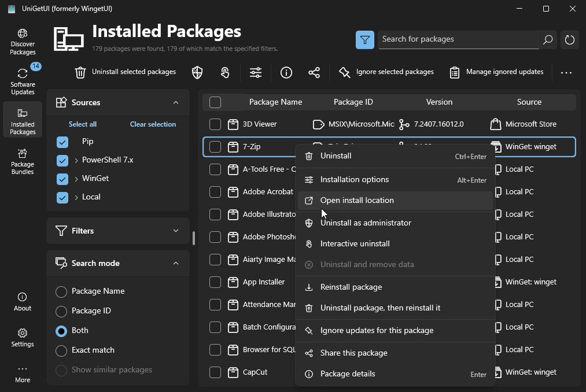This screenshot has height=392, width=586.
Task: Toggle the select-all packages checkbox
Action: point(215,102)
